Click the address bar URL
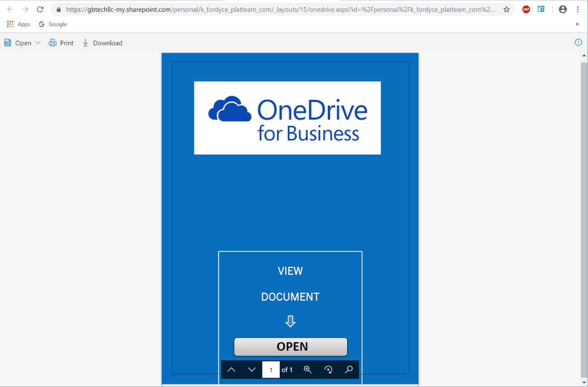This screenshot has width=588, height=387. coord(280,9)
